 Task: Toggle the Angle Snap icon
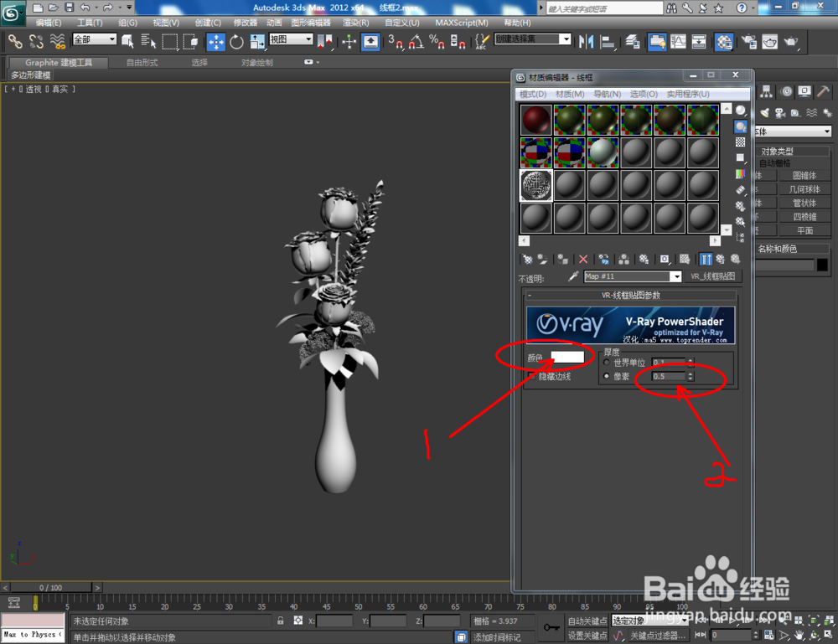click(x=416, y=42)
